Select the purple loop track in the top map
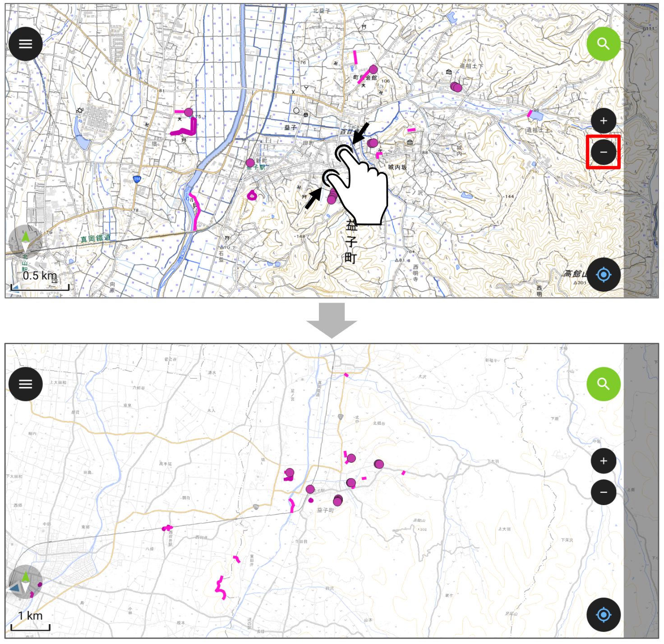Viewport: 664px width, 644px height. (x=252, y=195)
